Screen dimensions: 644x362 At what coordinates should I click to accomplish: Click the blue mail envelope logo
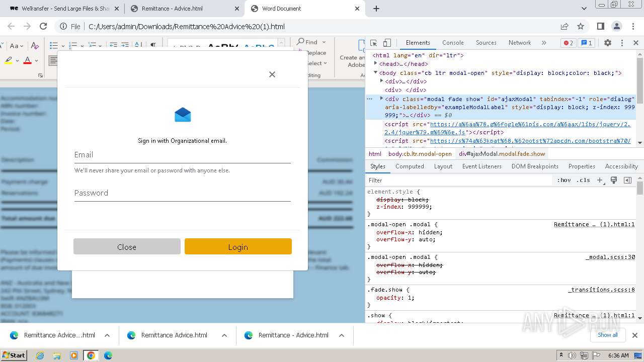pos(183,115)
